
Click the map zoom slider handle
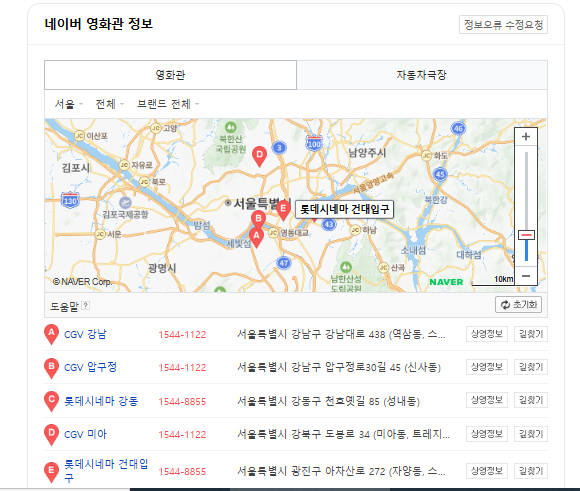pyautogui.click(x=526, y=235)
